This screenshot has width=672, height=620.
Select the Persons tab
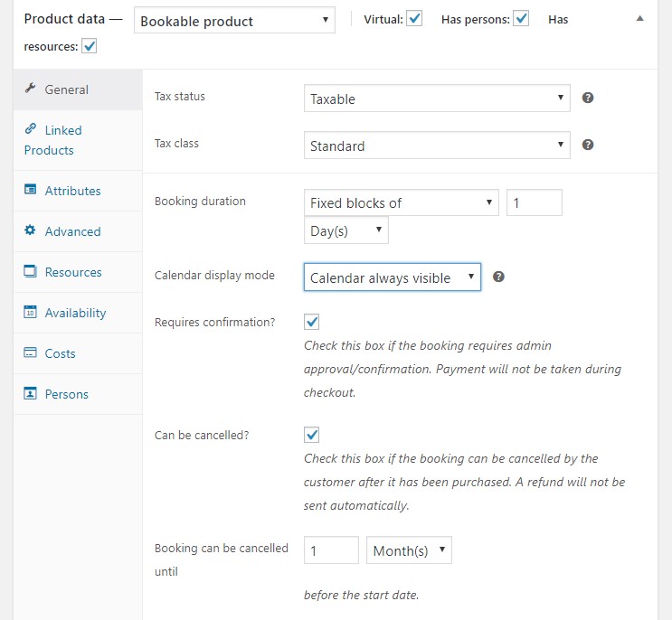tap(78, 394)
